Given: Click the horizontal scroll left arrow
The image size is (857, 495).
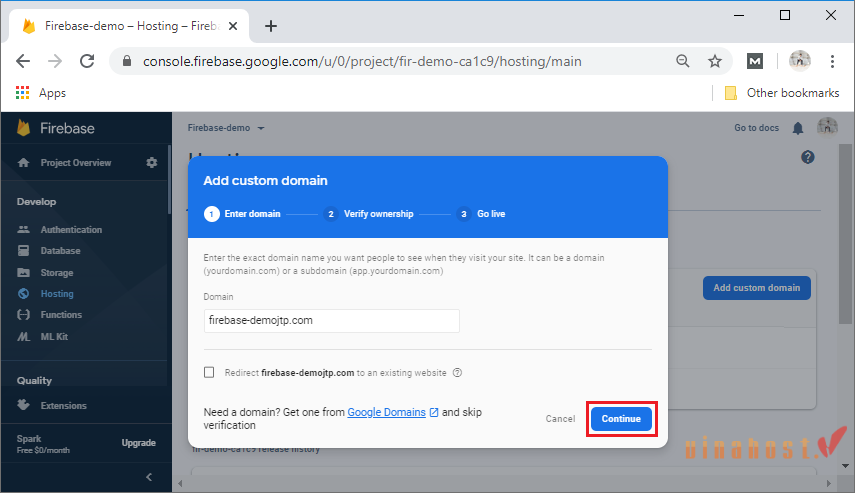Looking at the screenshot, I should tap(180, 484).
